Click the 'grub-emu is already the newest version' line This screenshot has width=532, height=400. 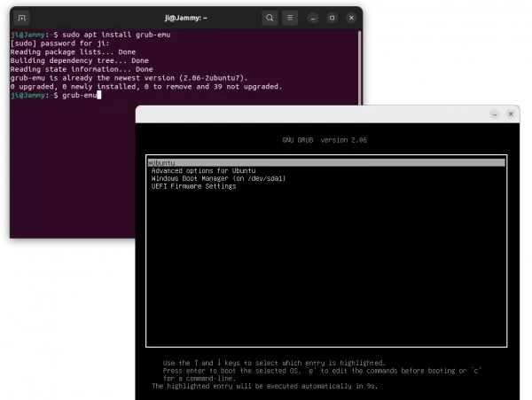coord(129,78)
